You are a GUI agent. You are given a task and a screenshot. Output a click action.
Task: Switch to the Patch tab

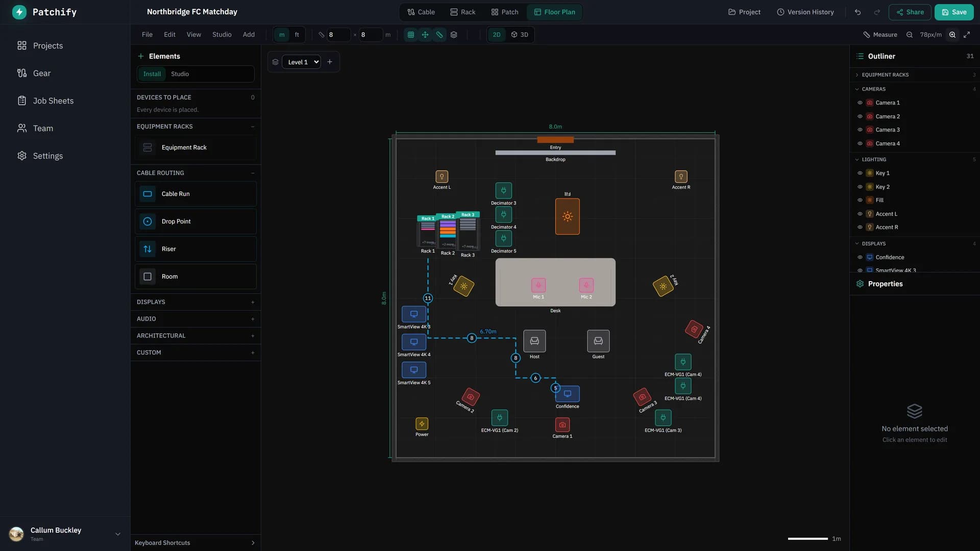[x=505, y=12]
